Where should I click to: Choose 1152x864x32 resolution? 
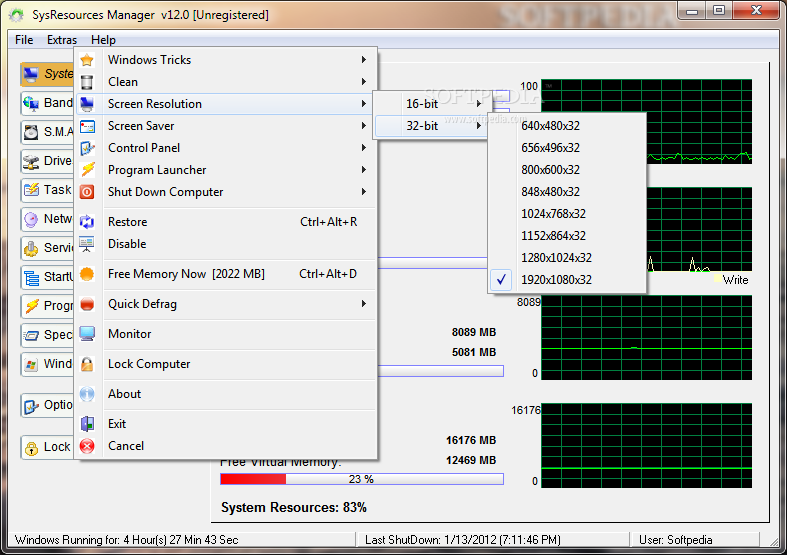point(567,236)
